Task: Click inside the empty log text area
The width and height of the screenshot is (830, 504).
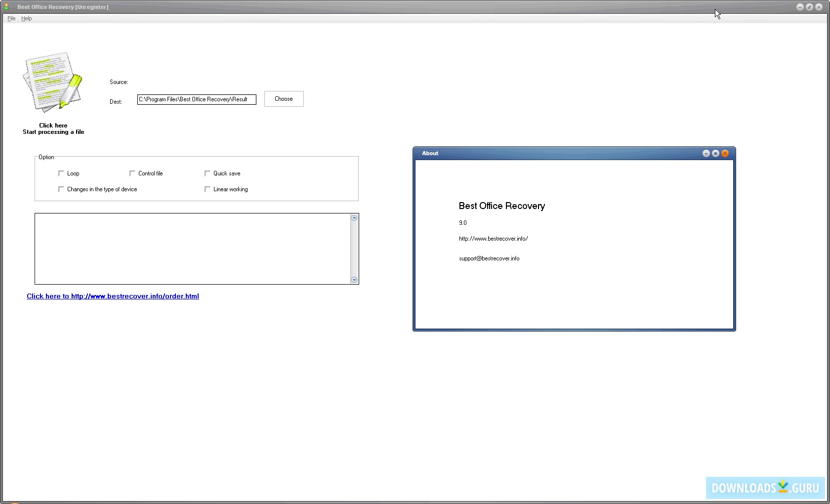Action: click(x=193, y=249)
